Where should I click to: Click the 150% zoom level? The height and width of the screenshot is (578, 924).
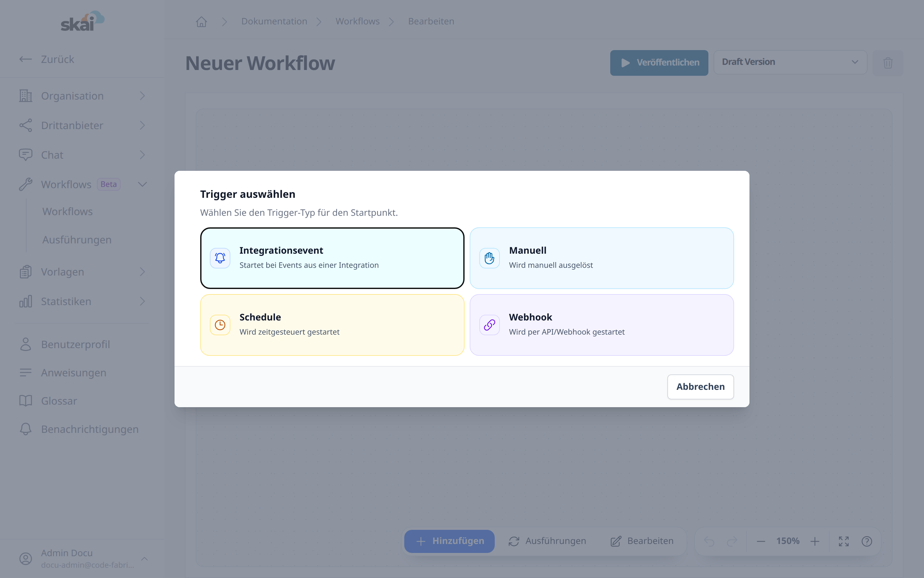pyautogui.click(x=788, y=541)
